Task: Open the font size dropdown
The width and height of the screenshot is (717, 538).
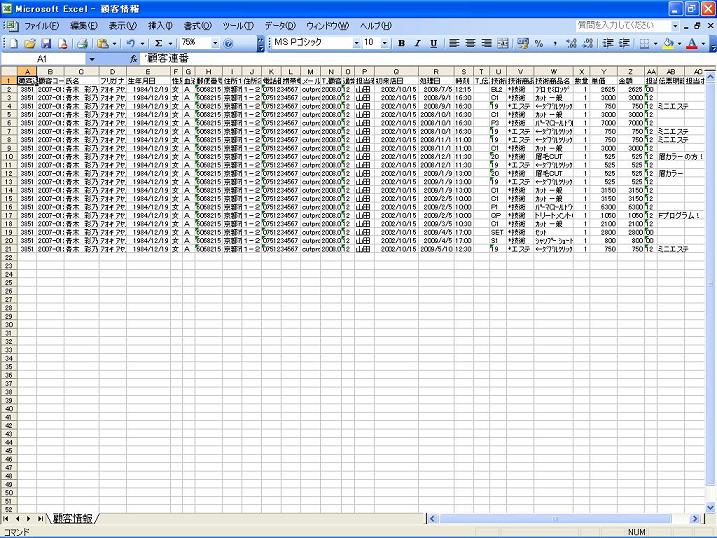Action: [x=385, y=43]
